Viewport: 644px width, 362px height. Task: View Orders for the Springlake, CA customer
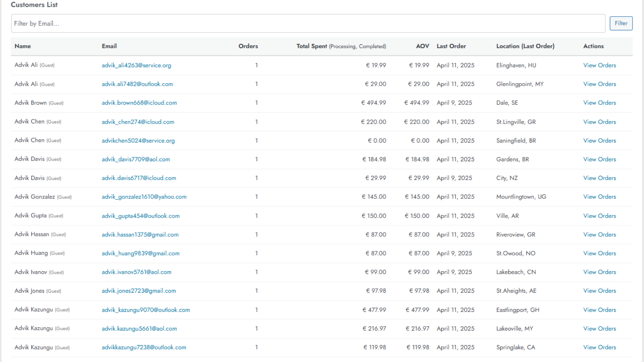coord(600,347)
